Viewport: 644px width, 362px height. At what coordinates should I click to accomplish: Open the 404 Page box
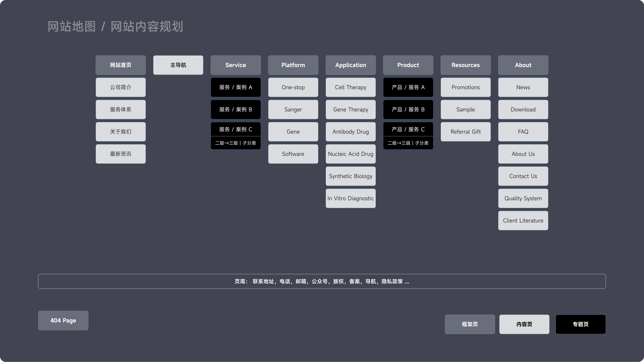coord(63,320)
